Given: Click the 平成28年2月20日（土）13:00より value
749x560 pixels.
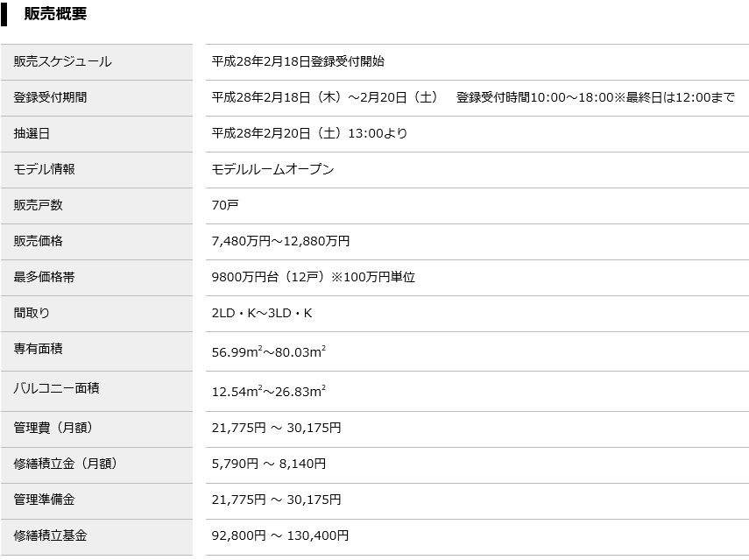Looking at the screenshot, I should [309, 133].
